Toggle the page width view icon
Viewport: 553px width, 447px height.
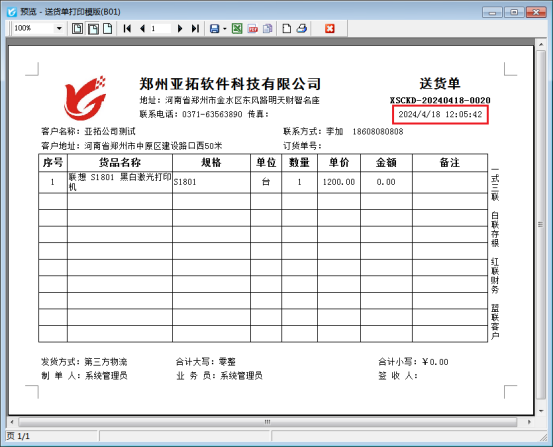(x=93, y=28)
